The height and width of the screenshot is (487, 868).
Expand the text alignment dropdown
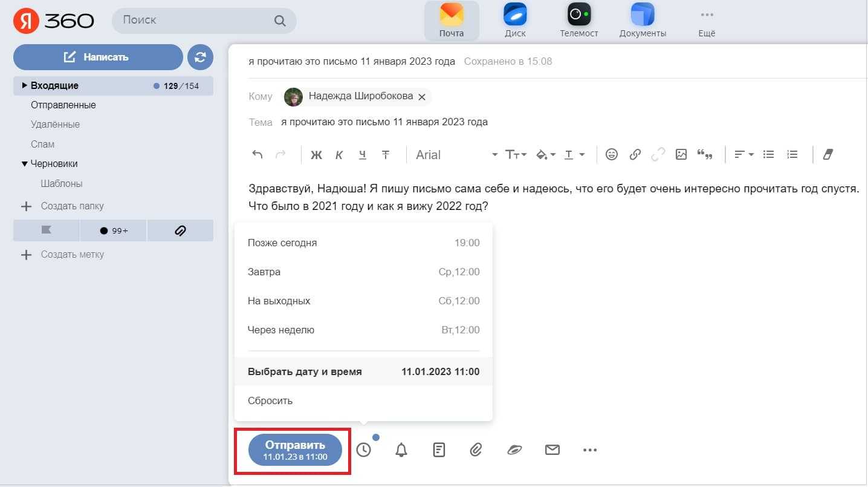point(743,155)
